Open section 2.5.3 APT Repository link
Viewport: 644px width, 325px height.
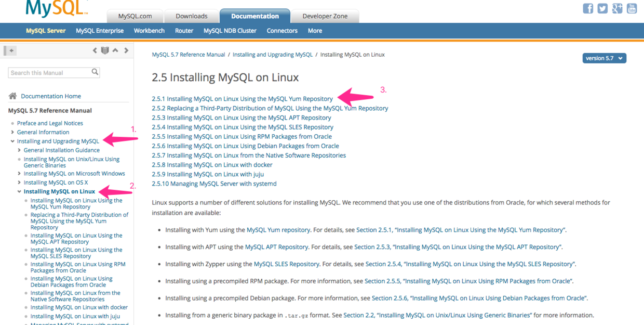pos(242,118)
